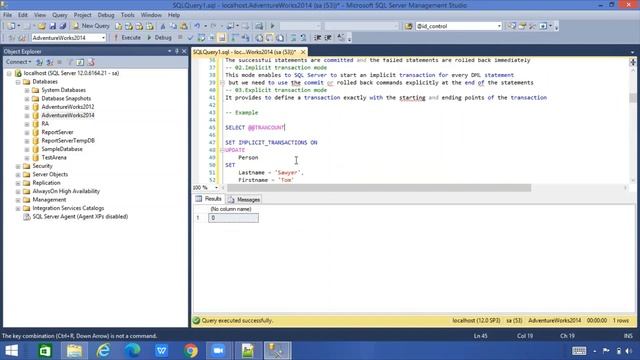
Task: Click the Windows Start button
Action: [12, 351]
